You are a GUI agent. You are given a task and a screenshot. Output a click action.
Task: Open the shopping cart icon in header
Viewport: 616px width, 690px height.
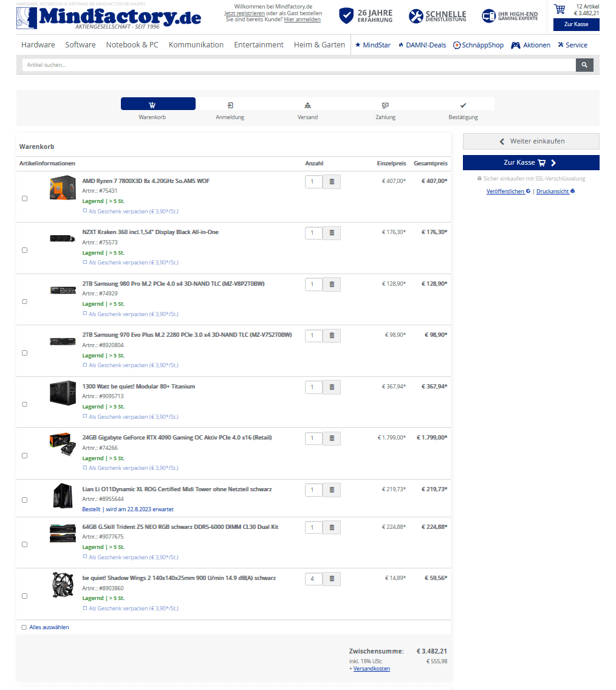pos(560,9)
